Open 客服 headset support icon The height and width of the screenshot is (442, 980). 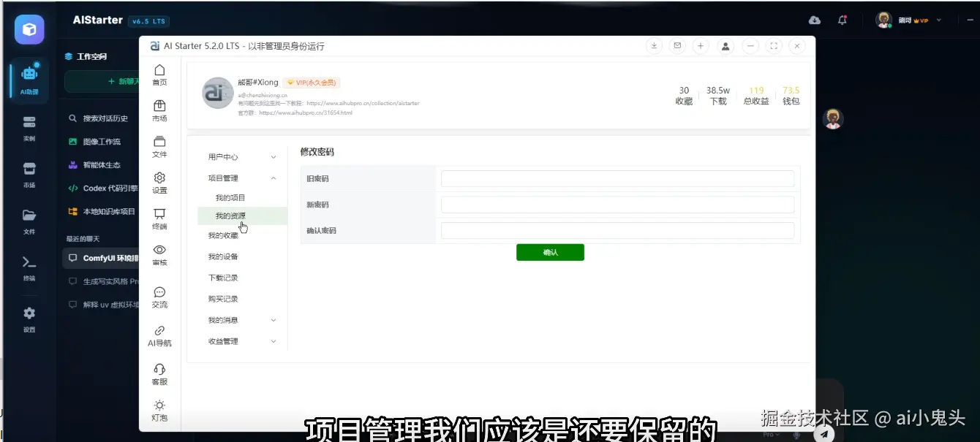159,374
